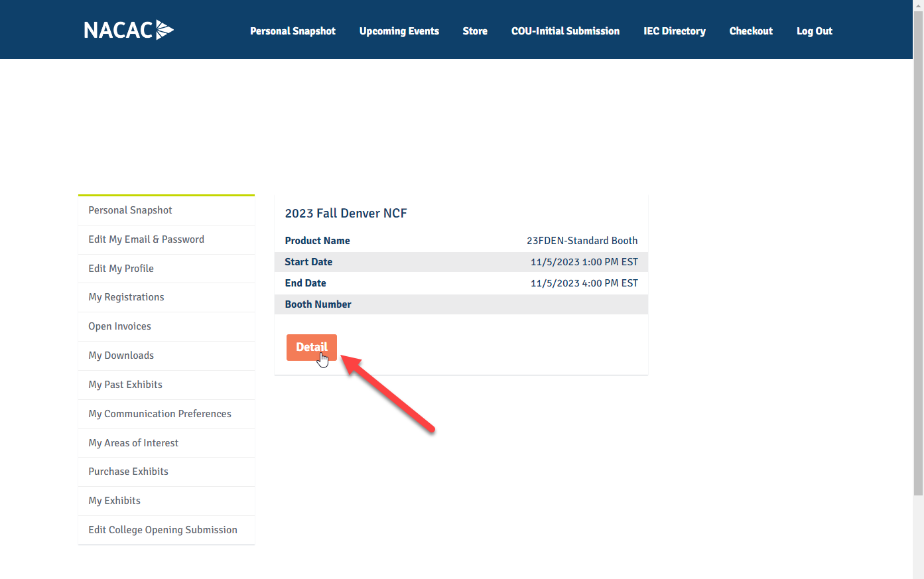Click the end date 11/5/2023 4:00 PM EST
This screenshot has width=924, height=579.
pos(584,283)
